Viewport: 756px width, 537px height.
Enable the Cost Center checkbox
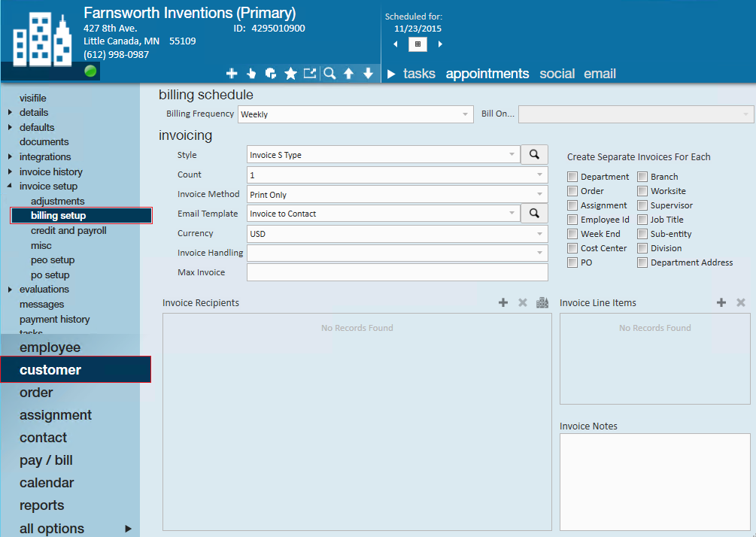click(572, 248)
